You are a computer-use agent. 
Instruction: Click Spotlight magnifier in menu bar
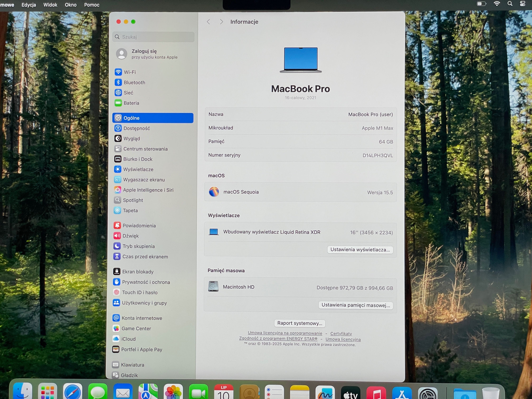click(x=510, y=4)
